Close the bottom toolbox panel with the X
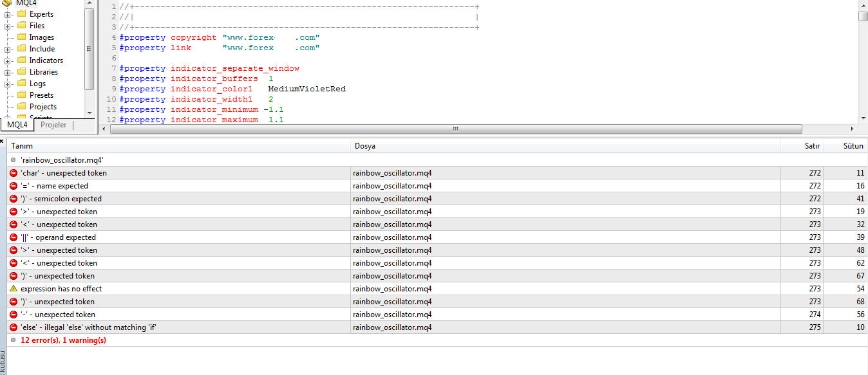The height and width of the screenshot is (375, 868). click(x=3, y=140)
